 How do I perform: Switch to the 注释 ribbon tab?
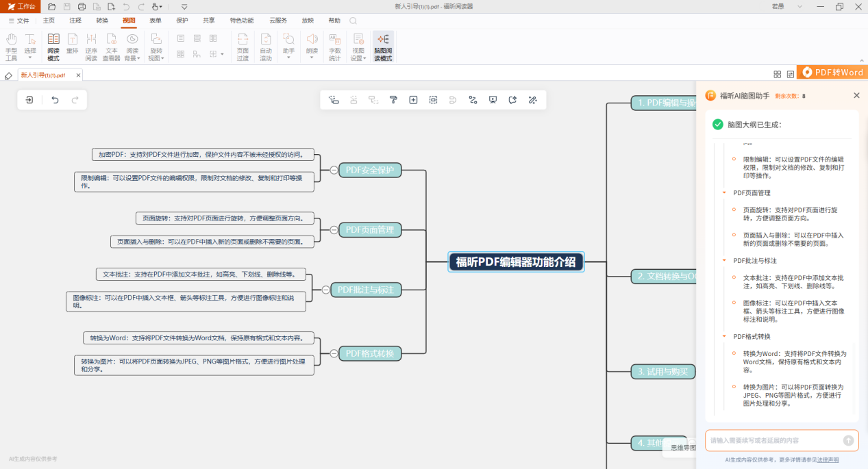(x=75, y=21)
